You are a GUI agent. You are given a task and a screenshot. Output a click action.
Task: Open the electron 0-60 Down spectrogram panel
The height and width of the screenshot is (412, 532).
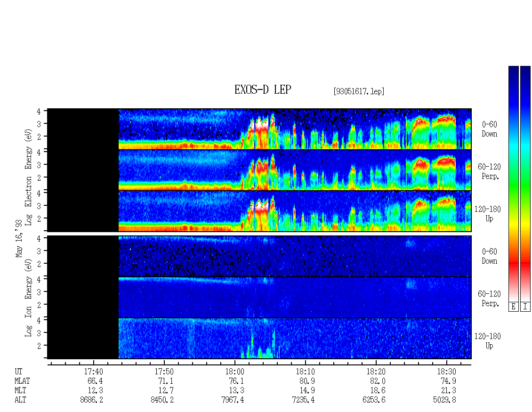click(259, 129)
